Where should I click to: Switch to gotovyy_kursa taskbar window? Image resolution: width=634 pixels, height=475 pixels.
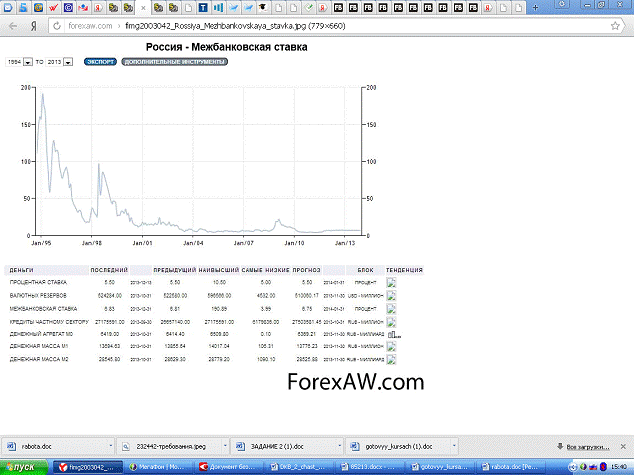(x=441, y=467)
